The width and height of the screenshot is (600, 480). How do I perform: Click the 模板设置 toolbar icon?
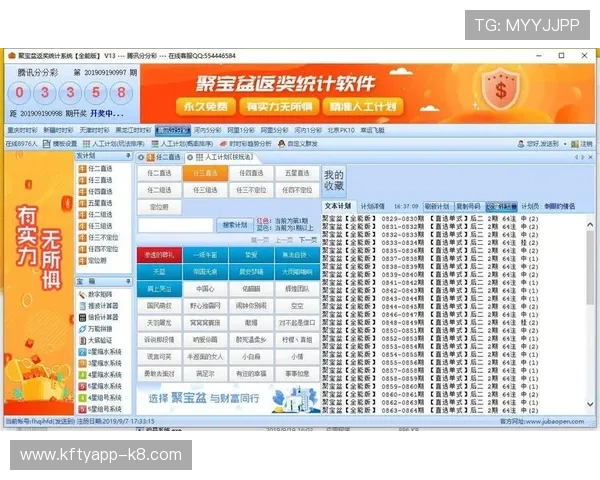[x=60, y=144]
